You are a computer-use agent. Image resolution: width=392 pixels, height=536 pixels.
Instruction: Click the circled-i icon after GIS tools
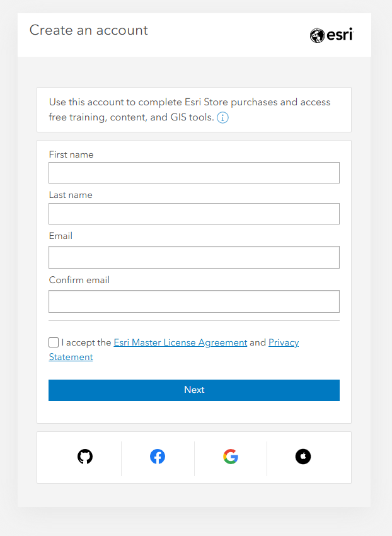pyautogui.click(x=222, y=117)
